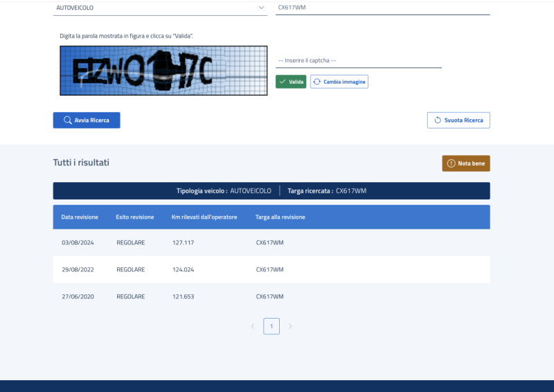Click the Cambia immagine button

pos(339,82)
